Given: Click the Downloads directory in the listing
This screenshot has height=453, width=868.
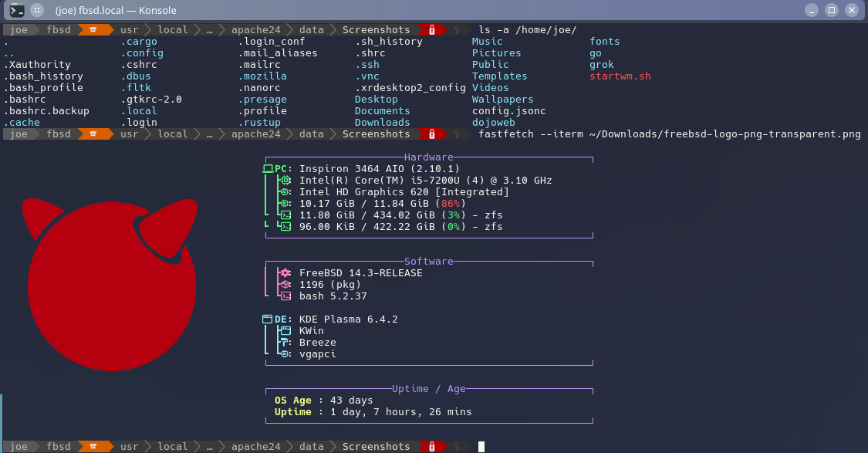Looking at the screenshot, I should (x=382, y=123).
